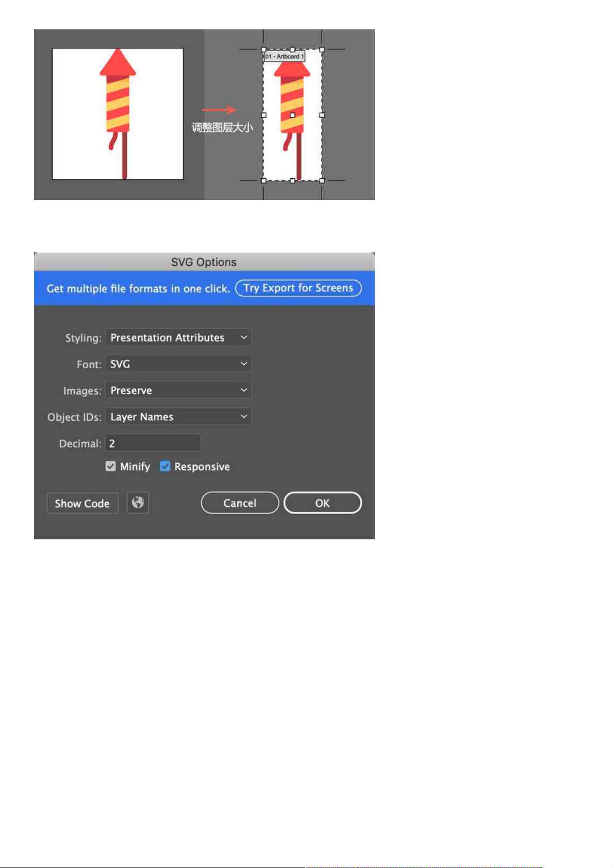
Task: Click the artboard bottom-left corner handle
Action: [263, 181]
